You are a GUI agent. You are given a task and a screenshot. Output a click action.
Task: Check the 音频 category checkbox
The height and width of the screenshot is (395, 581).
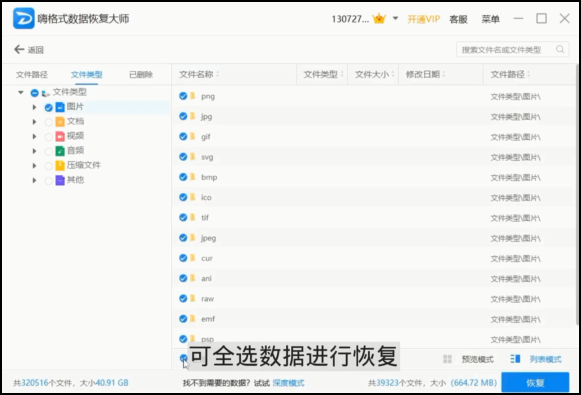[48, 151]
